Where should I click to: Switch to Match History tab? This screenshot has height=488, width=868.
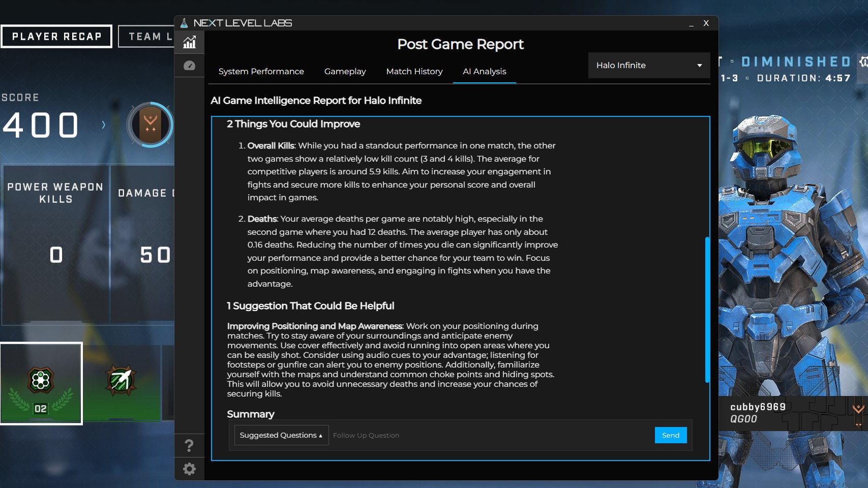414,71
